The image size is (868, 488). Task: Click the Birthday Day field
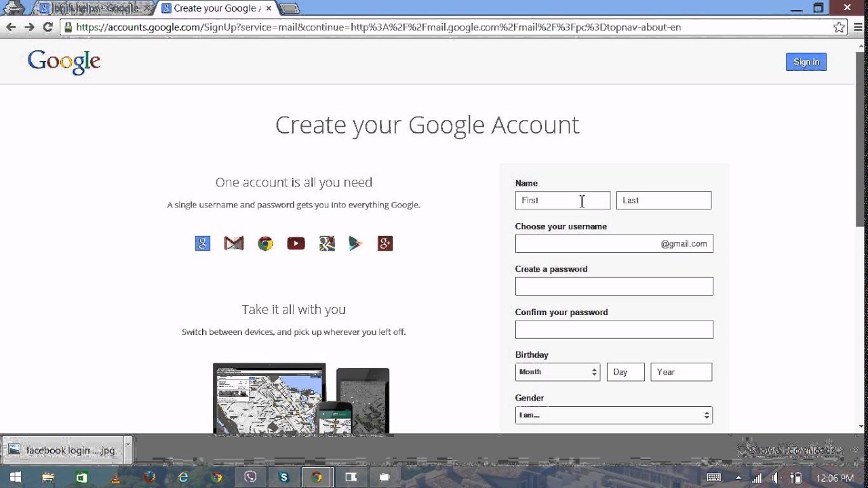(625, 372)
